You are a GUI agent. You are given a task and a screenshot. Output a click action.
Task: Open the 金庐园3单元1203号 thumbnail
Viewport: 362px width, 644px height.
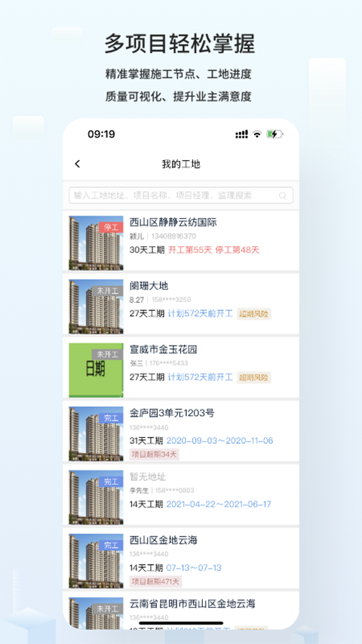click(96, 433)
